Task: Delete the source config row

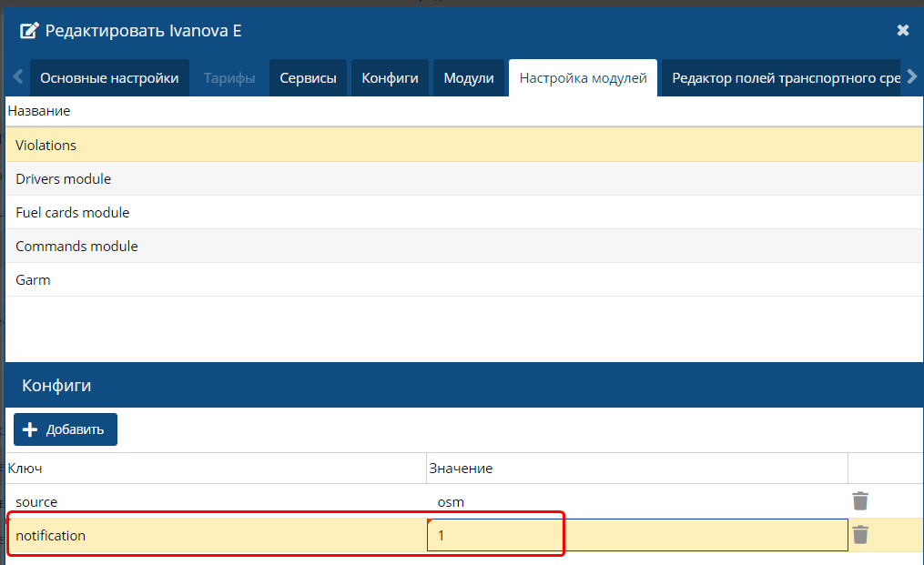Action: (x=860, y=501)
